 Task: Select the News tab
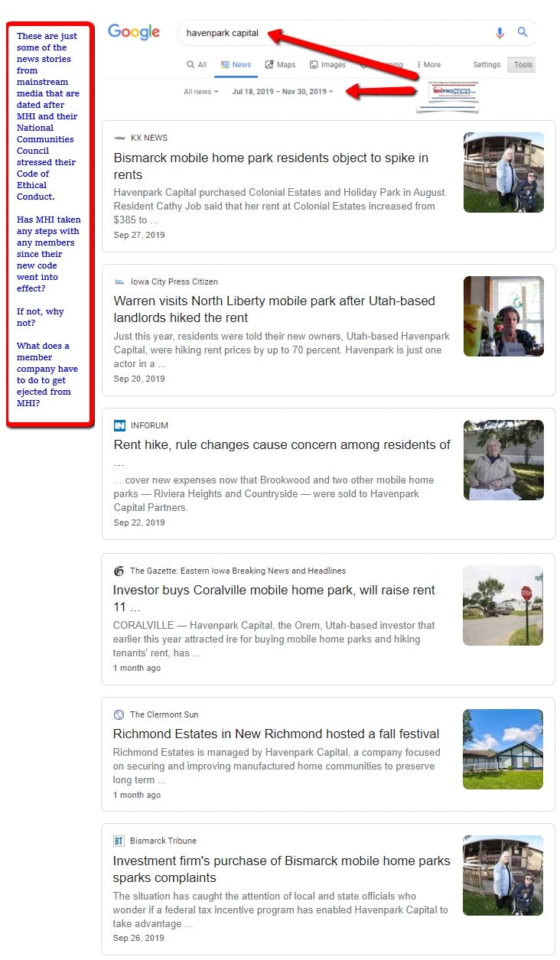(x=236, y=65)
